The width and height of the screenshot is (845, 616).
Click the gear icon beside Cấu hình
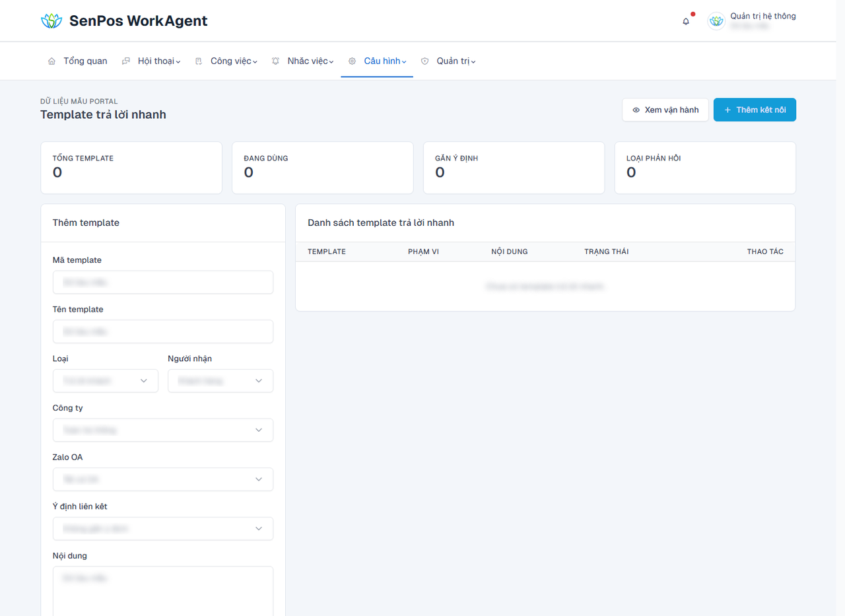coord(352,61)
